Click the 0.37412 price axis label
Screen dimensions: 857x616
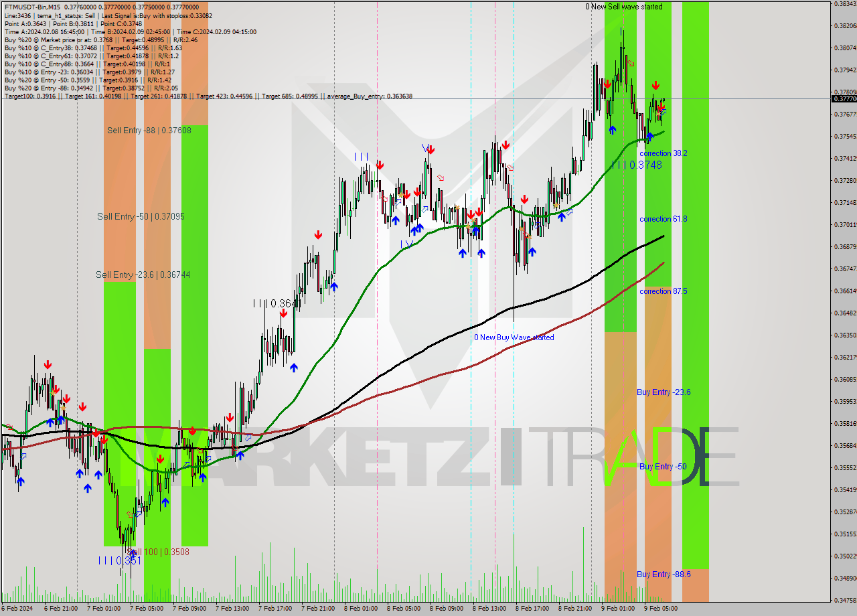(844, 158)
